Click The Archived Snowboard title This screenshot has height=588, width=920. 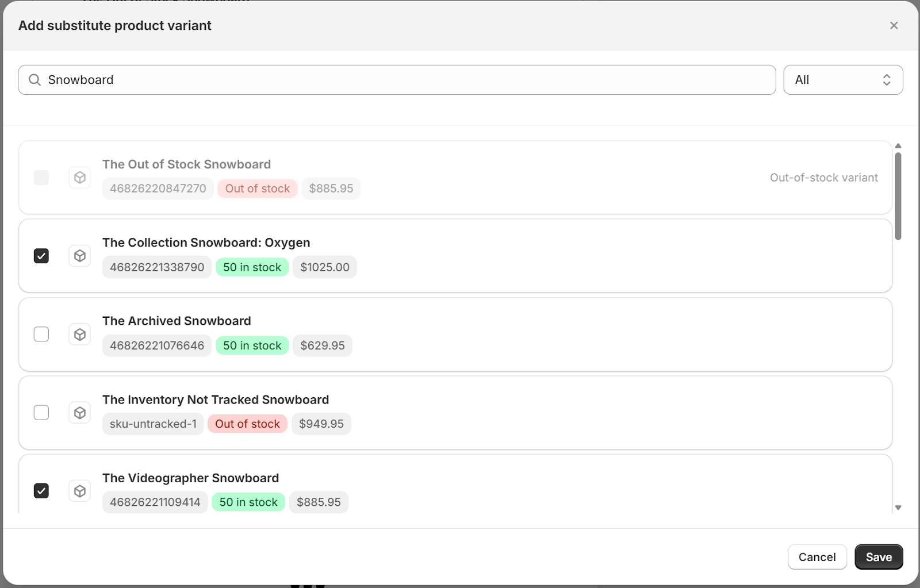(177, 321)
